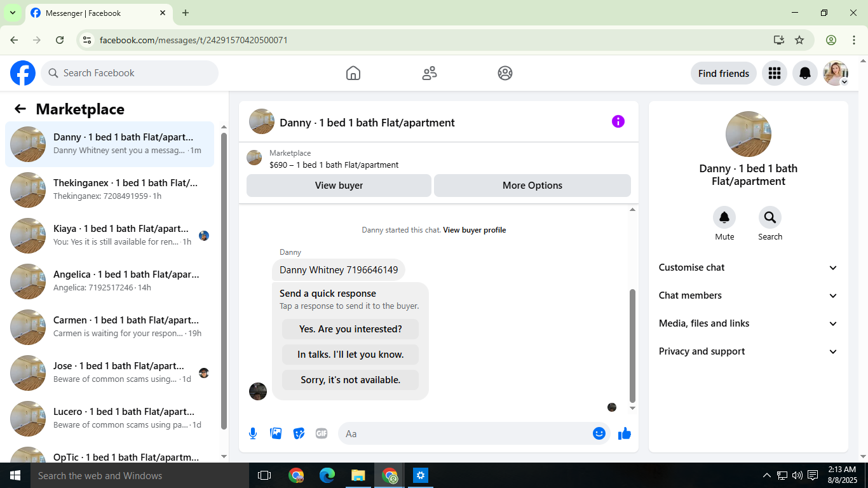Bookmark this page with the star icon

[x=799, y=40]
